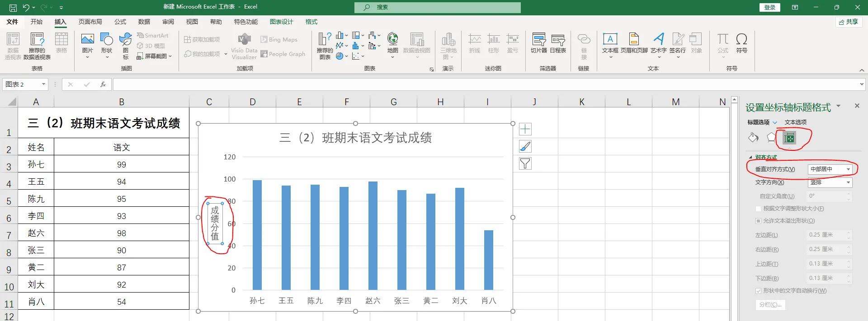This screenshot has width=868, height=321.
Task: Toggle resize shape to fit text checkbox
Action: 759,209
